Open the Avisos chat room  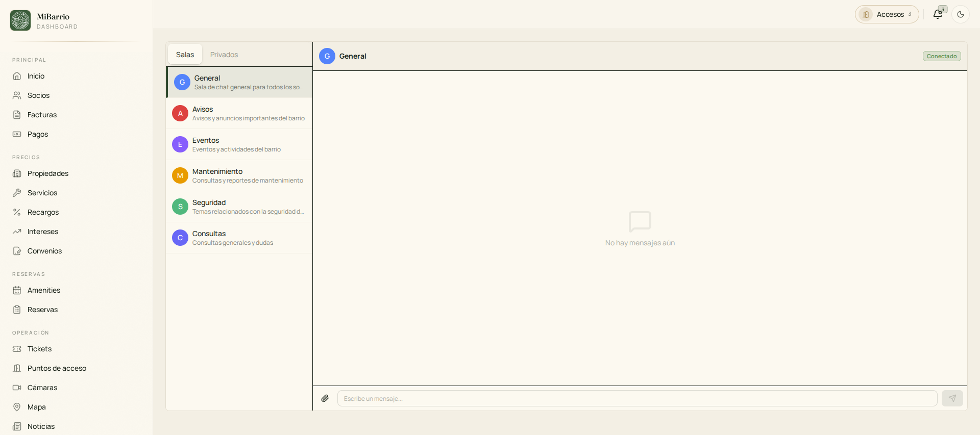(x=239, y=113)
